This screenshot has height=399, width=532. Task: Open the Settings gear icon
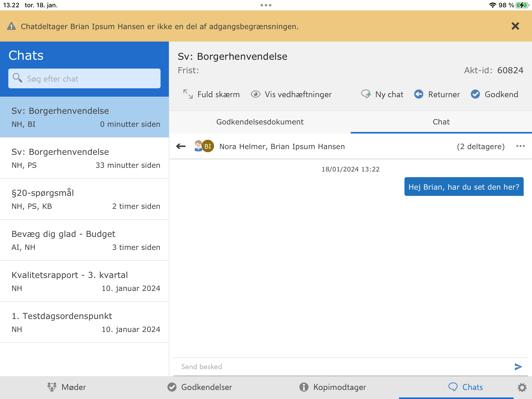click(522, 387)
